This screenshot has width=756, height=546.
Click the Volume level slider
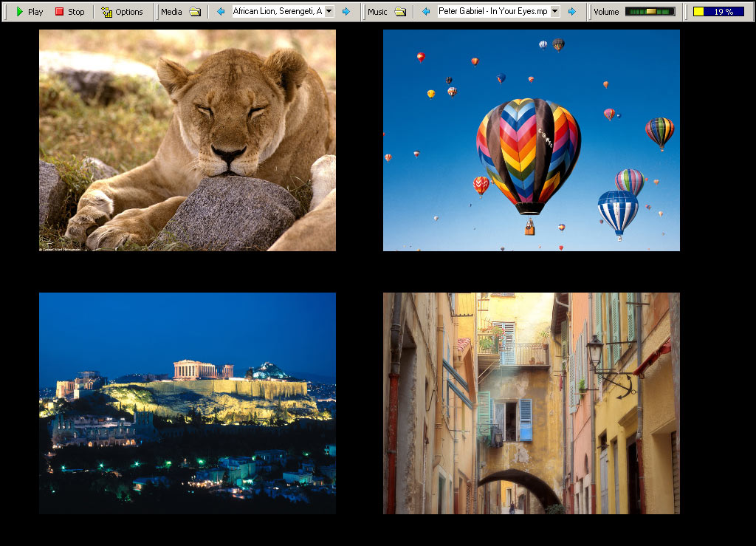pyautogui.click(x=650, y=12)
